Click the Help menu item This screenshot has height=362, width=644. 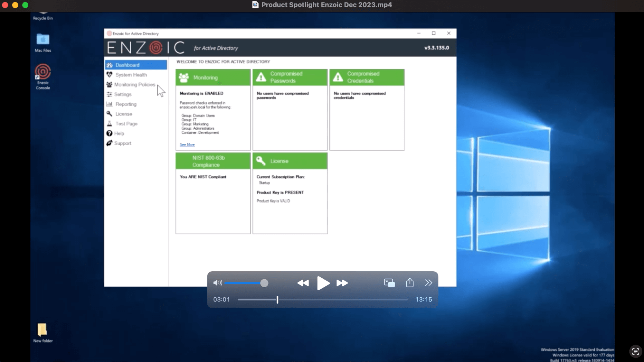click(119, 133)
